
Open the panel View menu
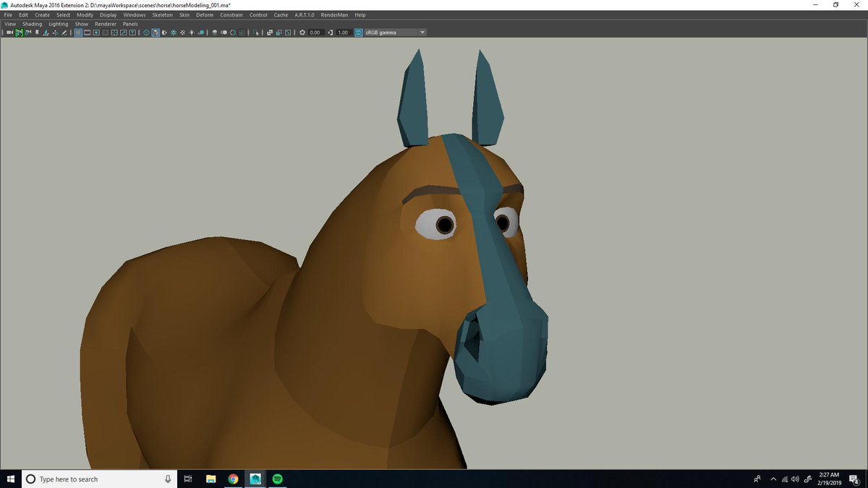(x=10, y=24)
